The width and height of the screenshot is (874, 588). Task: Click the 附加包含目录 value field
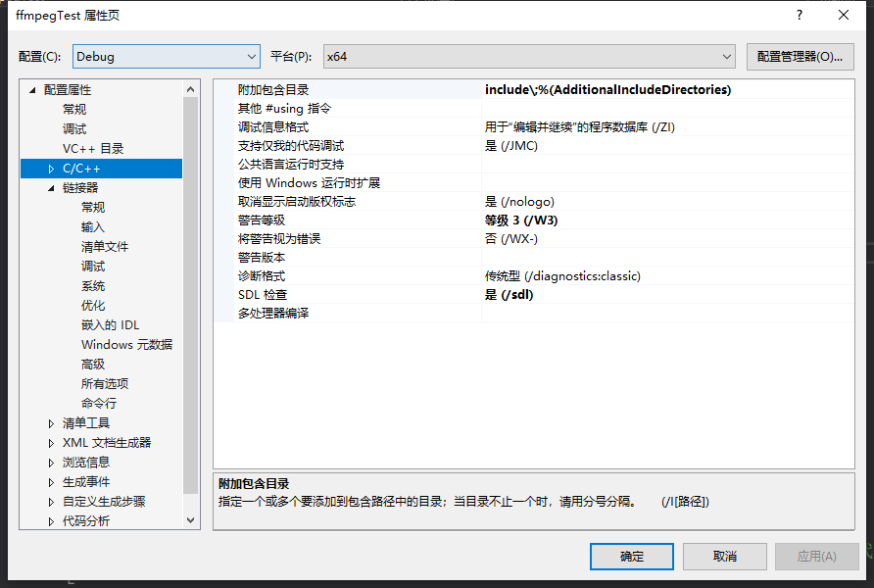pyautogui.click(x=668, y=90)
